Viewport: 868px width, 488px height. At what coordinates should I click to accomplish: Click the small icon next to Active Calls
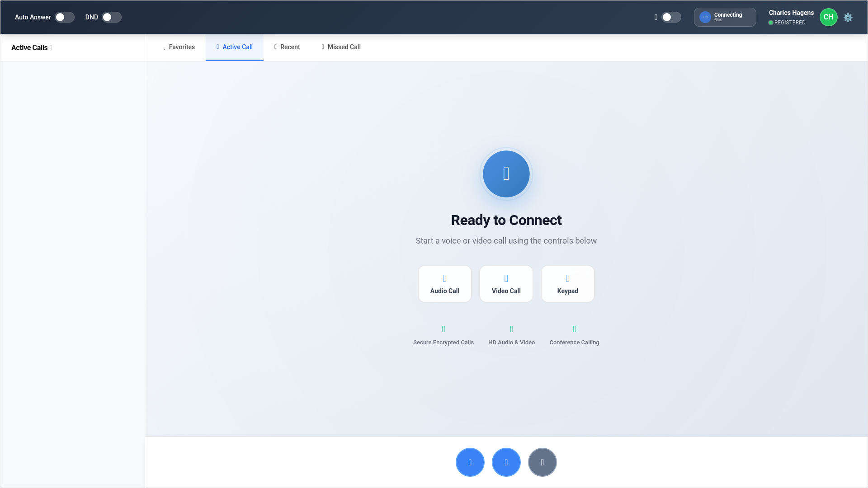(51, 47)
